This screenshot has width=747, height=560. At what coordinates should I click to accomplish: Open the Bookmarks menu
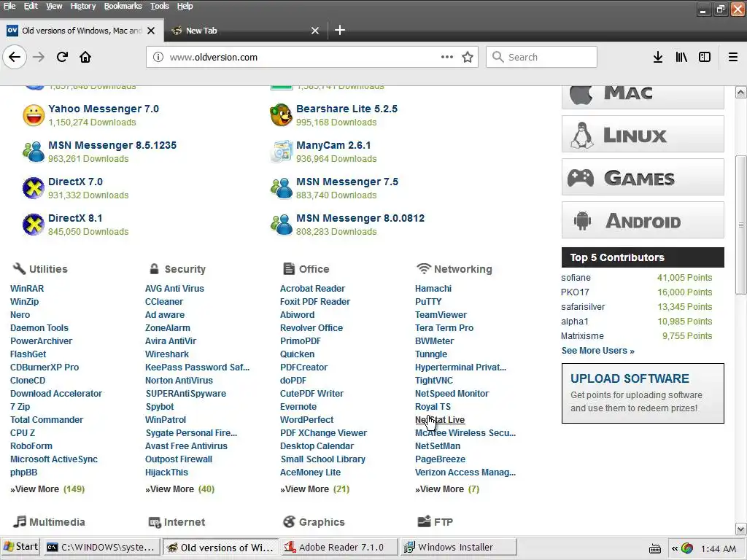(x=123, y=6)
